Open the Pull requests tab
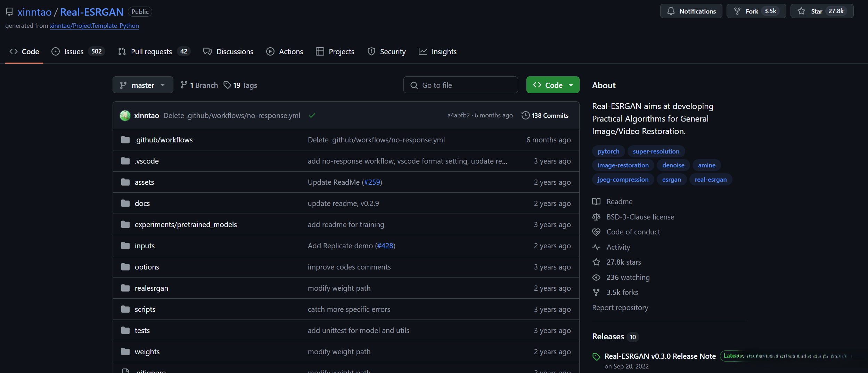 point(151,52)
